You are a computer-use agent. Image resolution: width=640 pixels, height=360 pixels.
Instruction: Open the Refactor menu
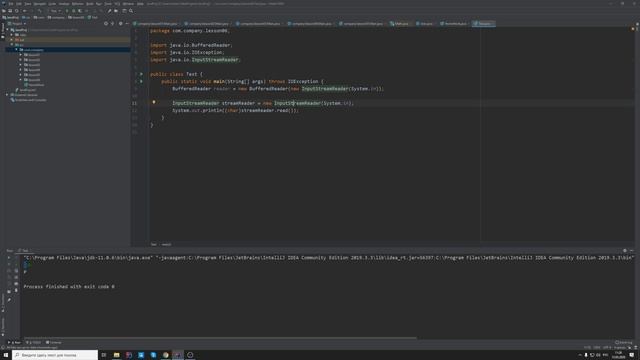tap(77, 4)
